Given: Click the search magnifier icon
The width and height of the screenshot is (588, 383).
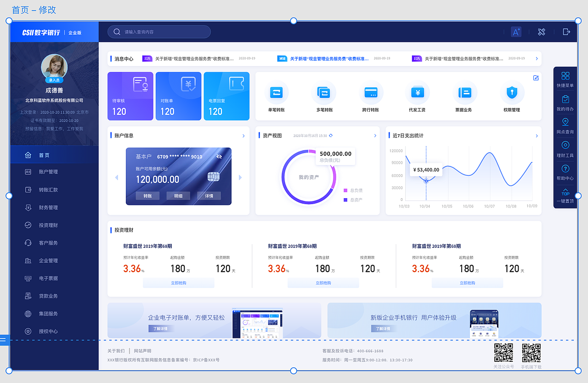Looking at the screenshot, I should pyautogui.click(x=117, y=32).
